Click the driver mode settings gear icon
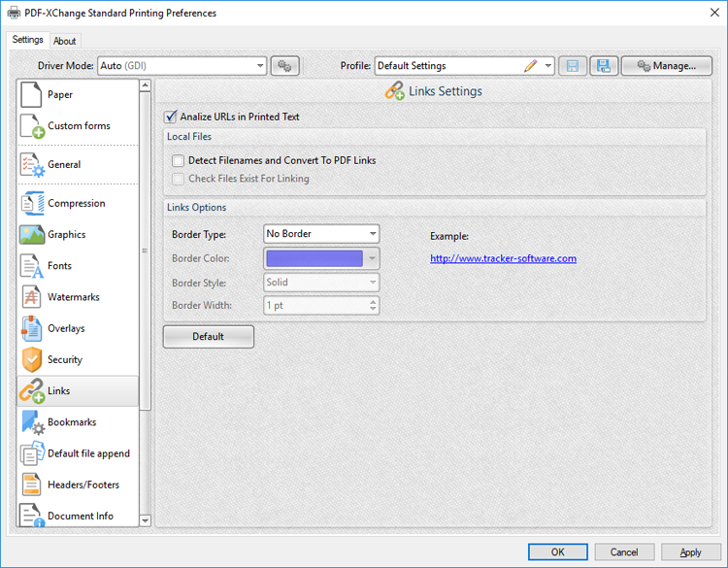 coord(284,66)
